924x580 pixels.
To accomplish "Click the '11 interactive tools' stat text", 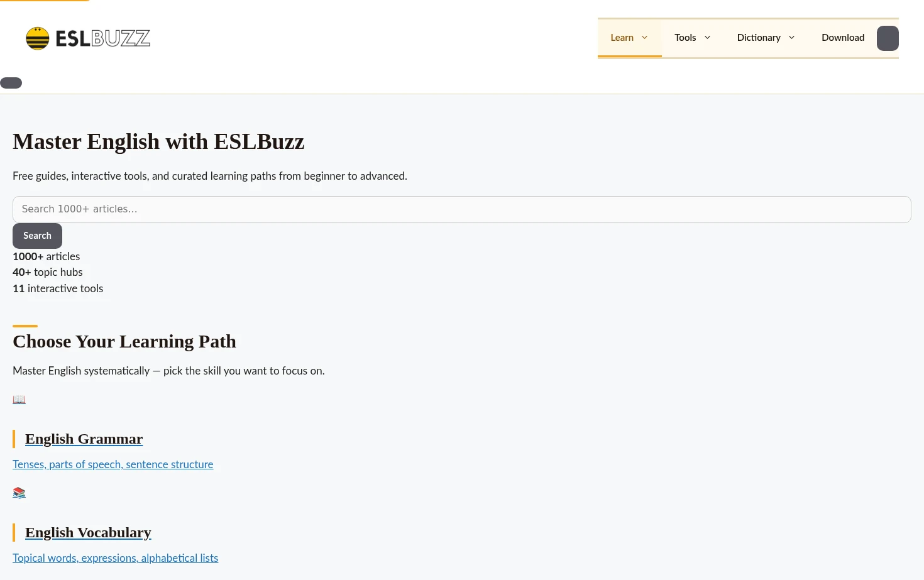I will (58, 288).
